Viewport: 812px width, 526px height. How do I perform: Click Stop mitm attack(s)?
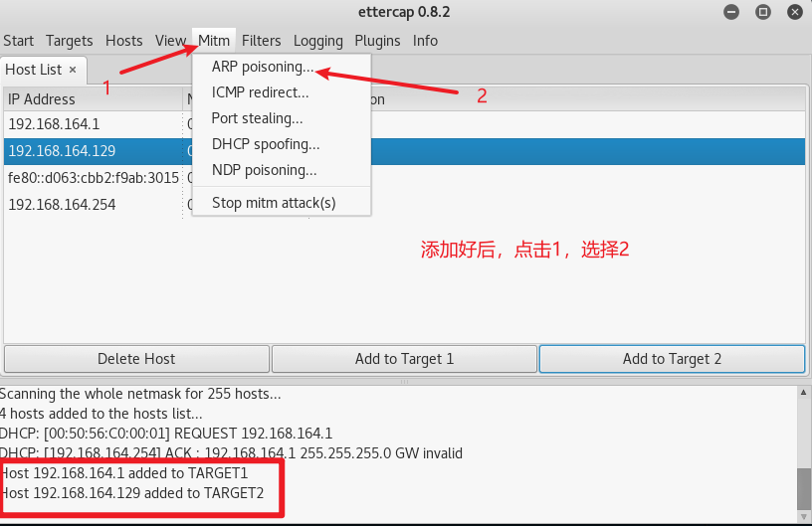[274, 202]
